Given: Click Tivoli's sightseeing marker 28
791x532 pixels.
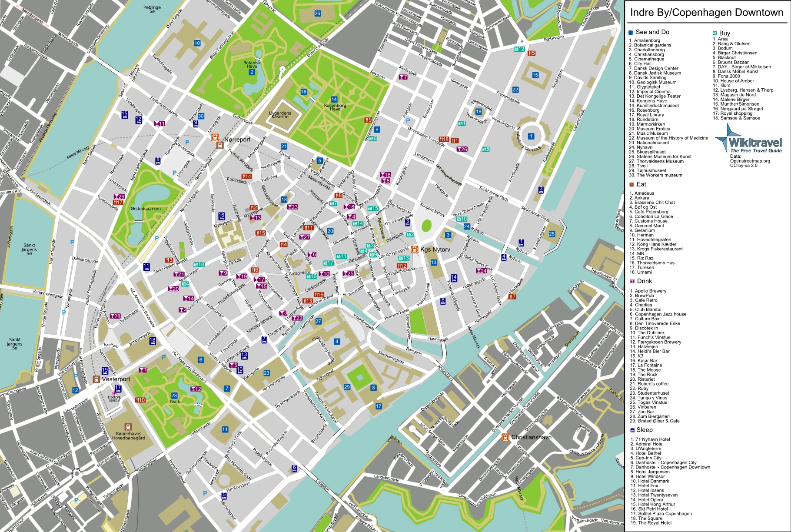Looking at the screenshot, I should (x=173, y=395).
